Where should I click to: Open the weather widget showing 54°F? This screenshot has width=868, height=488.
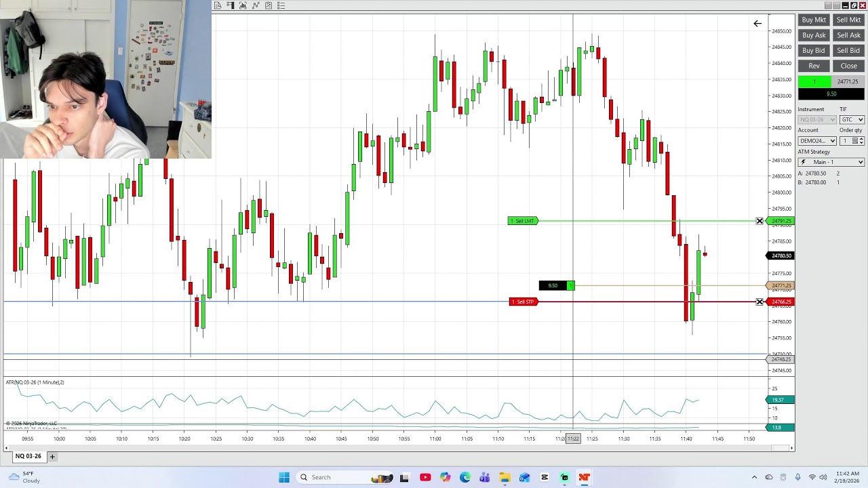pos(24,477)
